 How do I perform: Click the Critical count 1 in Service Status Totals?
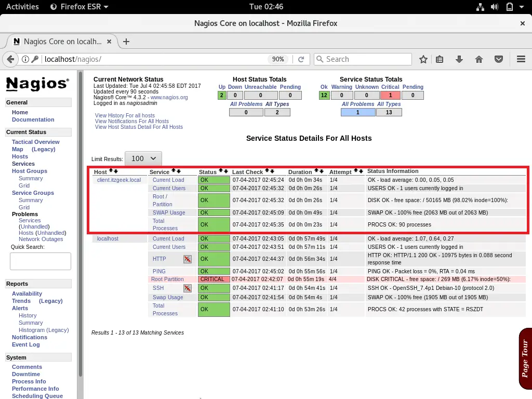[390, 96]
